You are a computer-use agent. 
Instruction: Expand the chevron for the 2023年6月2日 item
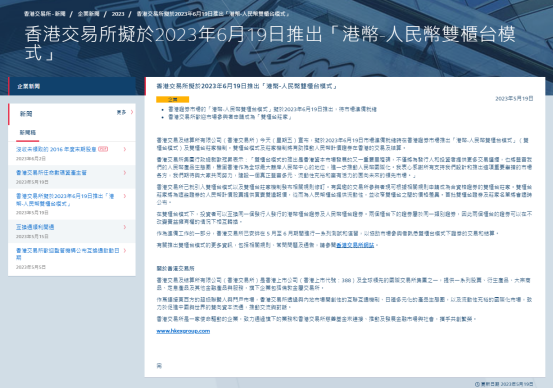pos(125,149)
